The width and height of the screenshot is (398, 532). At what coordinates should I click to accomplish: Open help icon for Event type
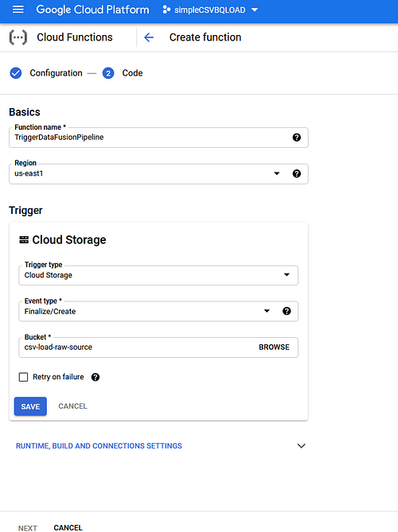287,311
